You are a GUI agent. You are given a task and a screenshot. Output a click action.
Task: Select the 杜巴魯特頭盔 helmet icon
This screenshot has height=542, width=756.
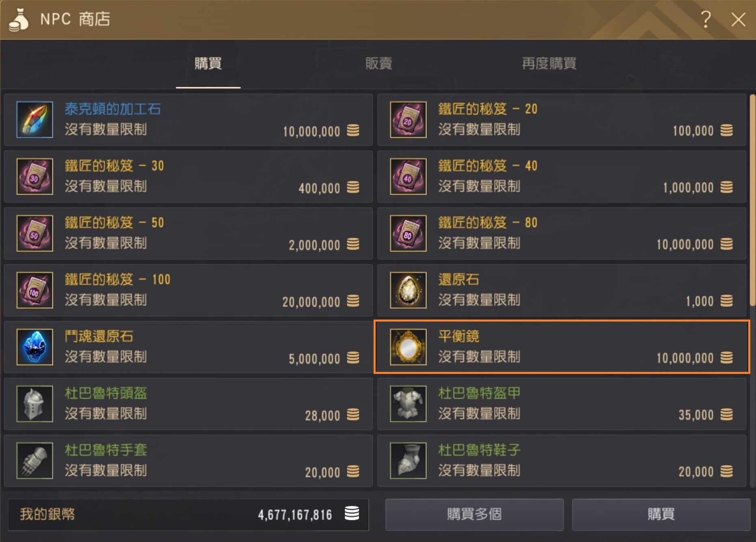pyautogui.click(x=35, y=404)
